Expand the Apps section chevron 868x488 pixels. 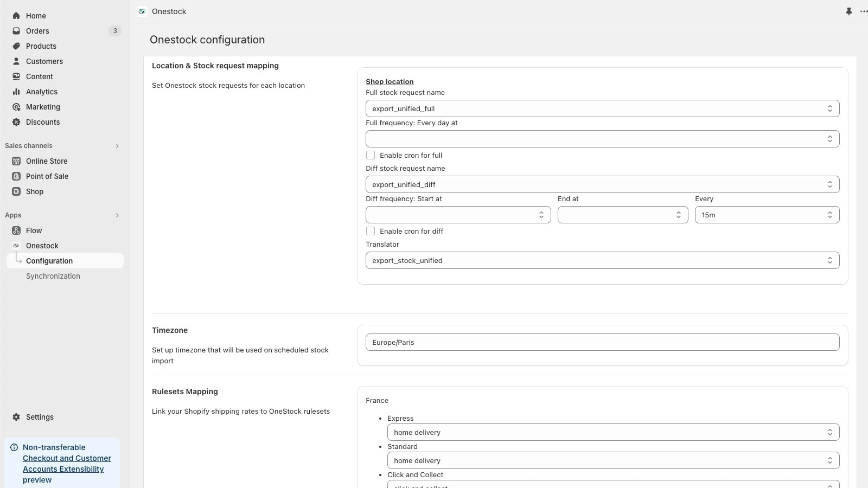coord(117,215)
